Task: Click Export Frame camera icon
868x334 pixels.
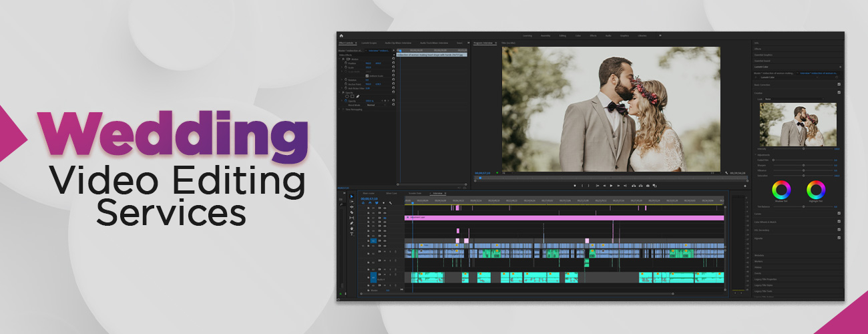Action: pos(648,186)
